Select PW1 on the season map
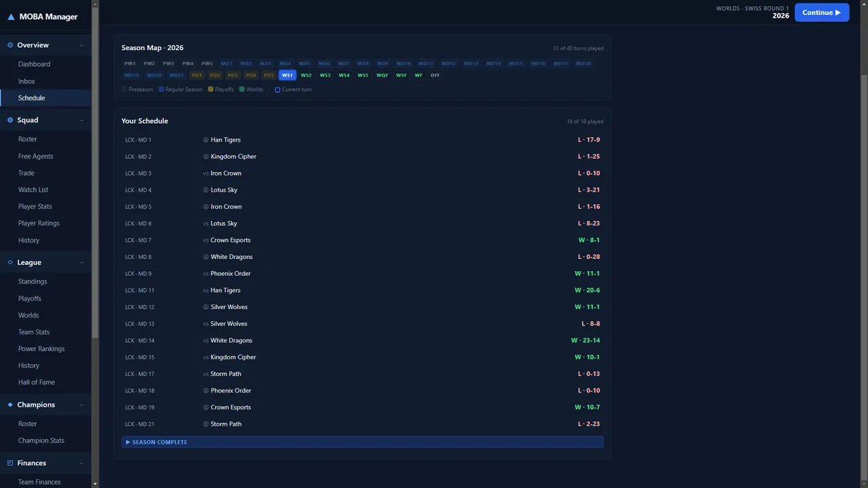The image size is (868, 488). click(x=130, y=64)
